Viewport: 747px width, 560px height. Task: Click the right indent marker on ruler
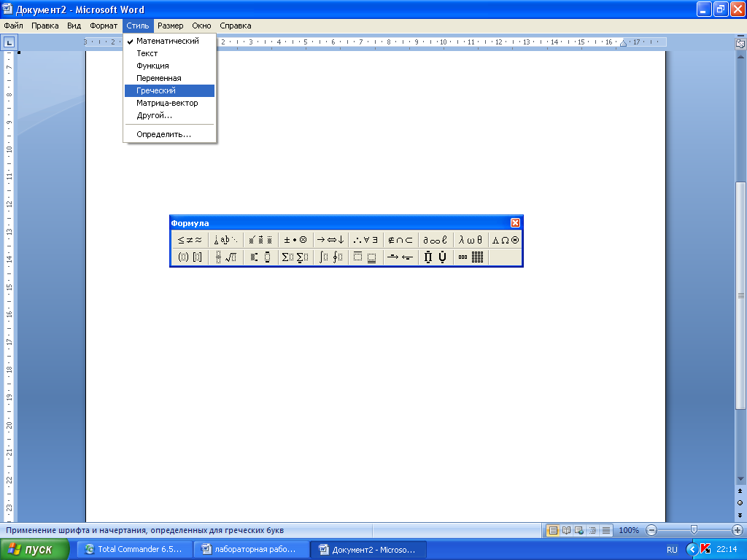[623, 43]
